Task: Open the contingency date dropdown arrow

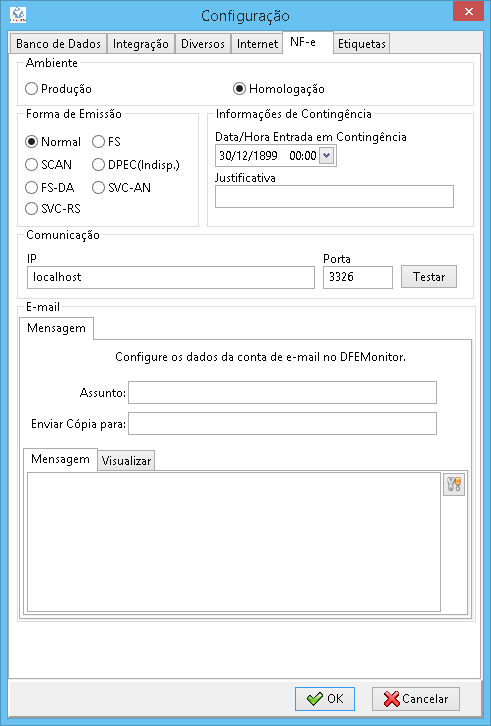Action: pyautogui.click(x=327, y=156)
